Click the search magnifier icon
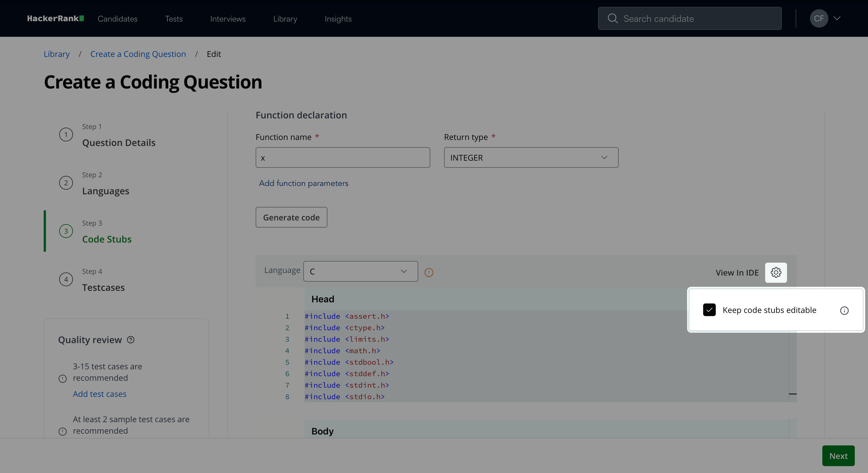 pos(613,18)
